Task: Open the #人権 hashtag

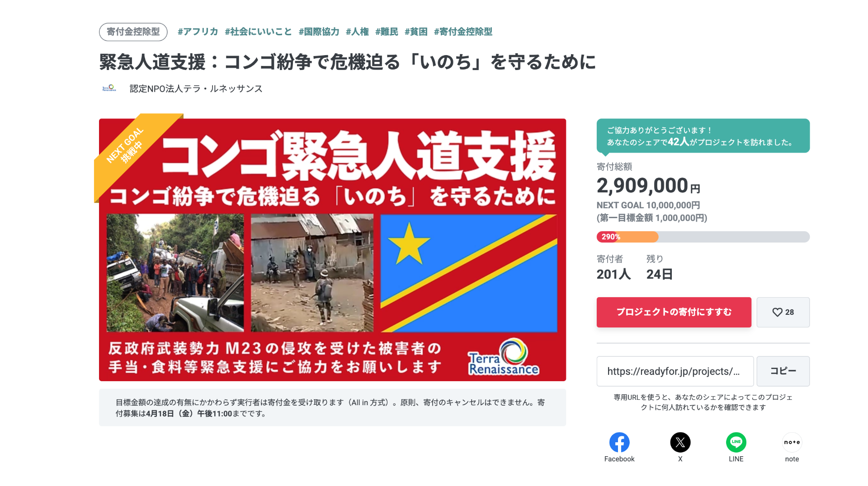Action: pyautogui.click(x=357, y=32)
